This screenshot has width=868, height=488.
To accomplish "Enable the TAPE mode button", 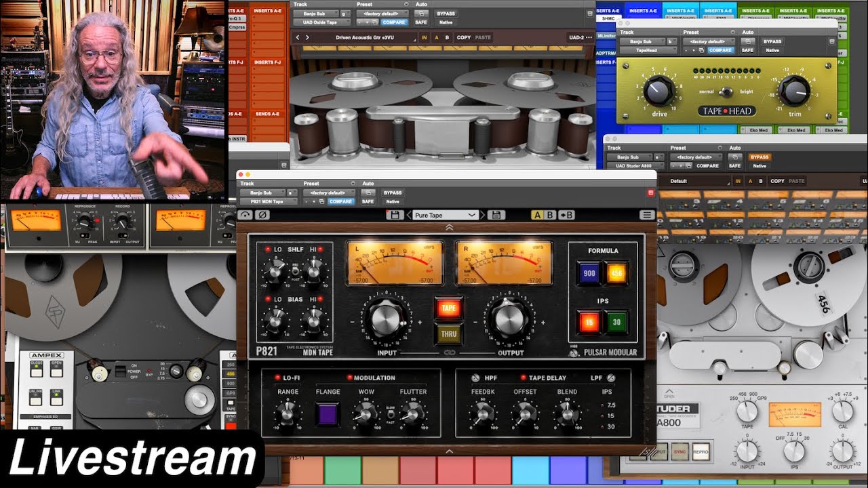I will coord(448,308).
